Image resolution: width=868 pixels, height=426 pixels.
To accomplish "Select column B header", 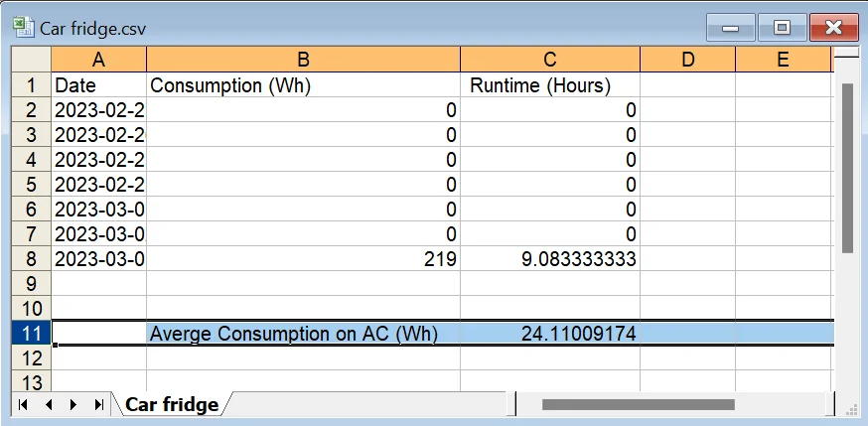I will point(303,60).
